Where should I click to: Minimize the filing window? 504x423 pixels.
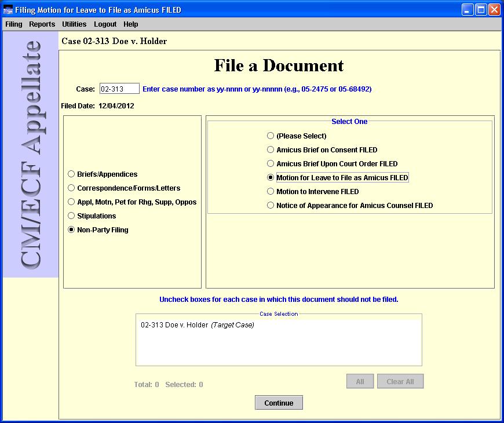pos(468,10)
